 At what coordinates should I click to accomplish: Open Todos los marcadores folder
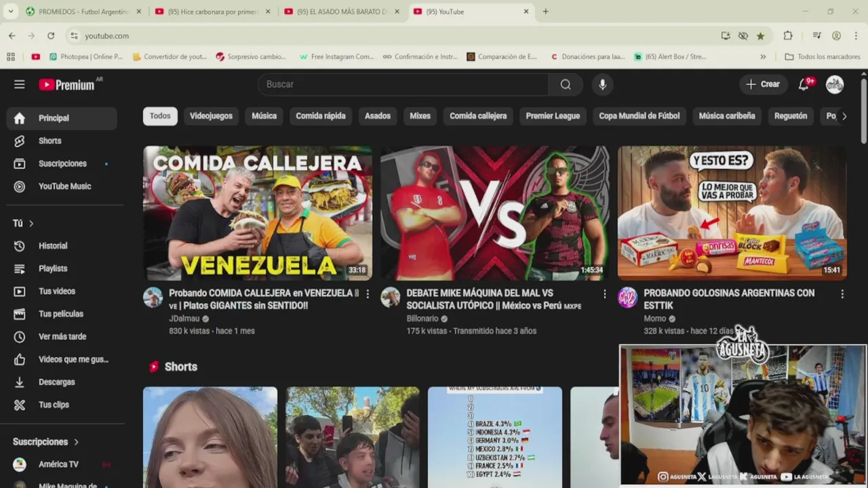pos(823,57)
